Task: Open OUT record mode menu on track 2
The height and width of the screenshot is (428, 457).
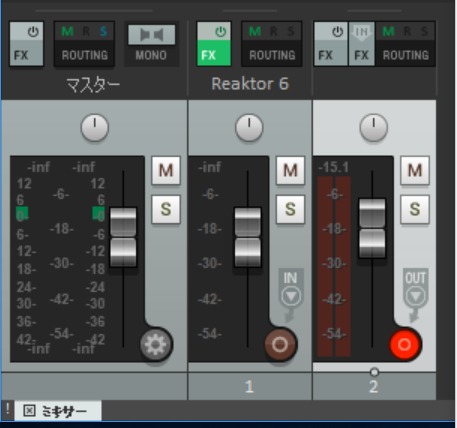Action: point(415,294)
